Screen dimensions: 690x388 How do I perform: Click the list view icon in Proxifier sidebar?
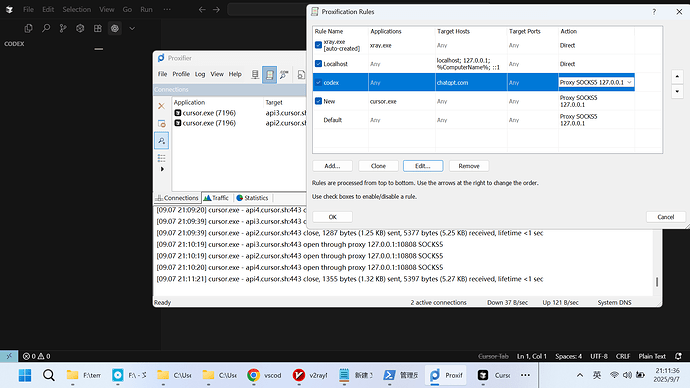(x=161, y=158)
